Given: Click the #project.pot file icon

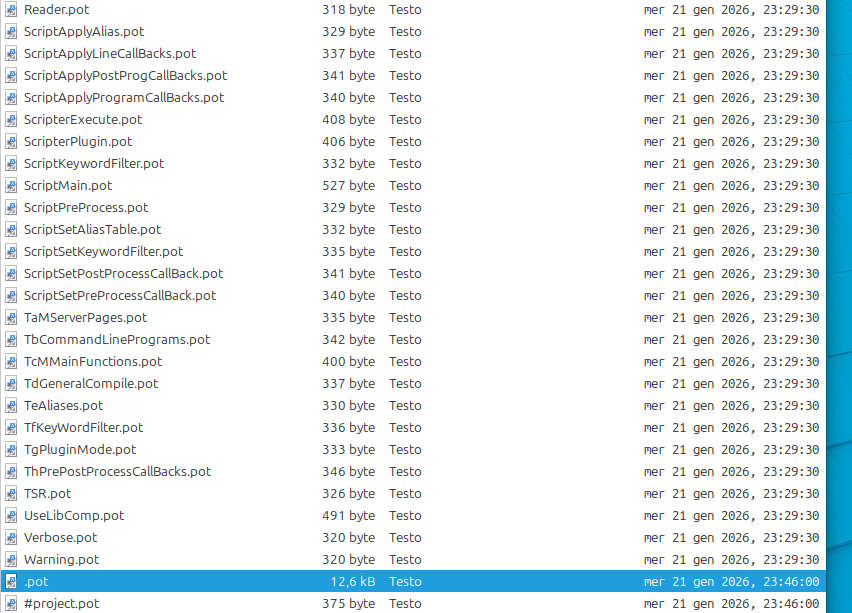Looking at the screenshot, I should click(x=11, y=603).
